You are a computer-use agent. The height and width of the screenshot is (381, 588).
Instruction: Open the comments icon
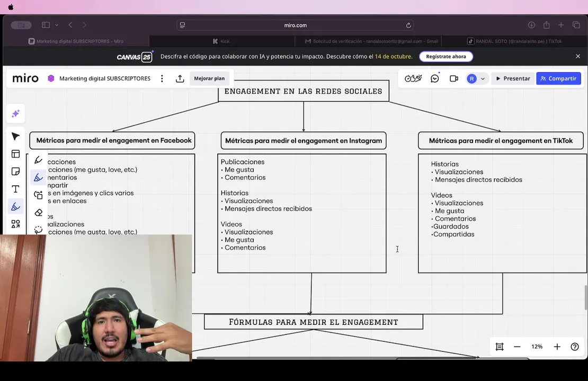[x=435, y=78]
